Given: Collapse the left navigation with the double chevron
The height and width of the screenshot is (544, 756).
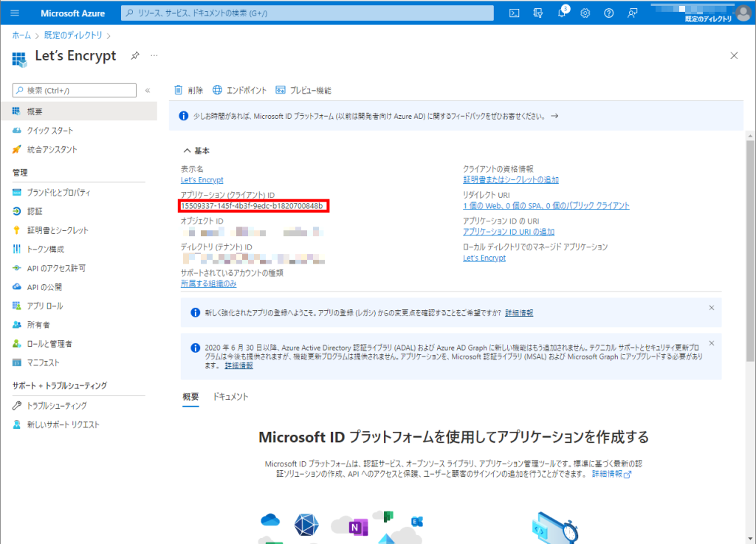Looking at the screenshot, I should (148, 91).
